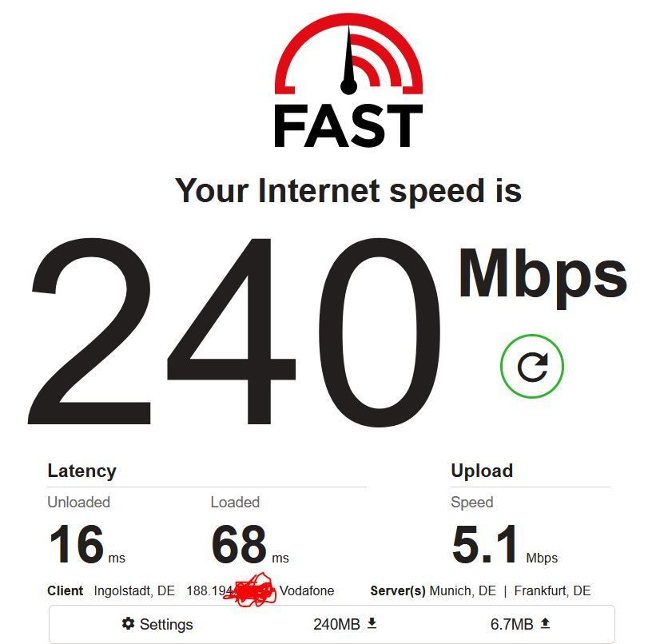Viewport: 660px width, 644px height.
Task: Click the 5.1 Mbps upload speed value
Action: click(x=505, y=544)
